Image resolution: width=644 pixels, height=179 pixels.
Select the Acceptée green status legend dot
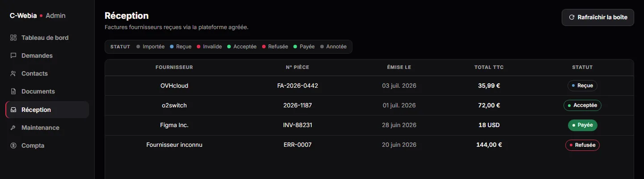[x=229, y=47]
